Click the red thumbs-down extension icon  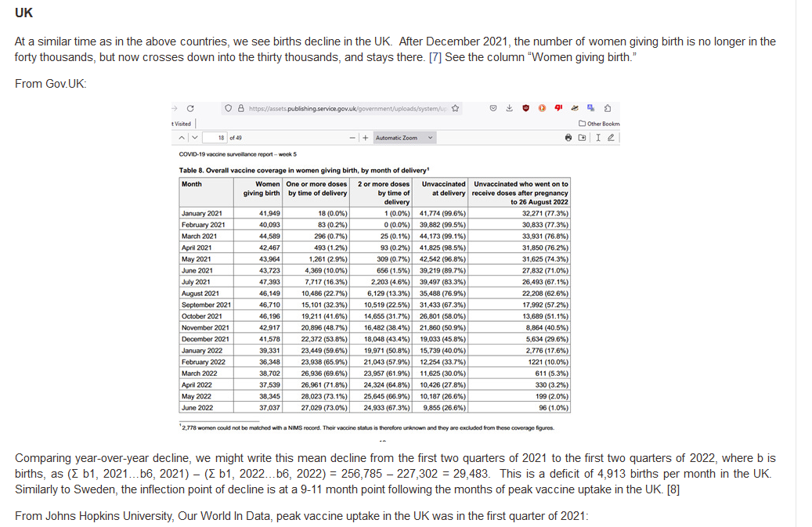(558, 108)
